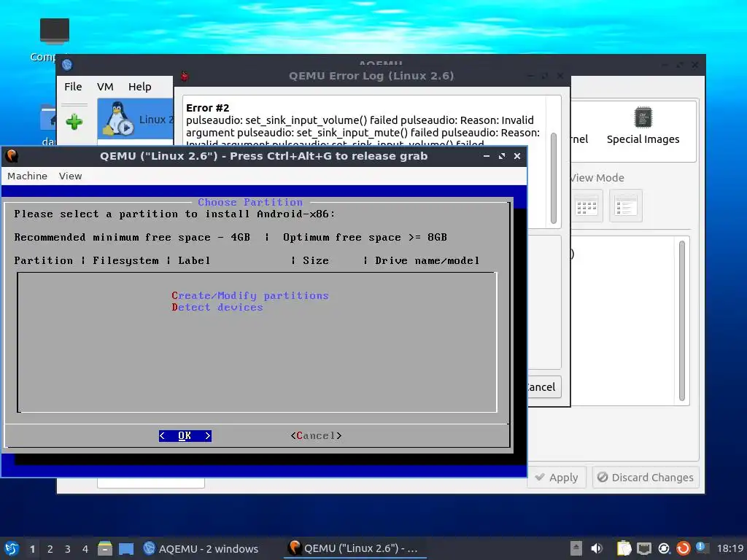Open the Help menu in AQEMU

(x=139, y=87)
